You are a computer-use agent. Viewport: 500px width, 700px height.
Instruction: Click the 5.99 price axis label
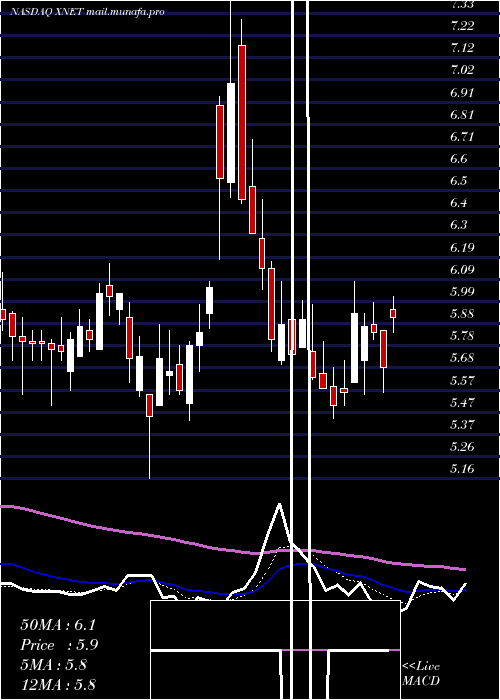[462, 292]
